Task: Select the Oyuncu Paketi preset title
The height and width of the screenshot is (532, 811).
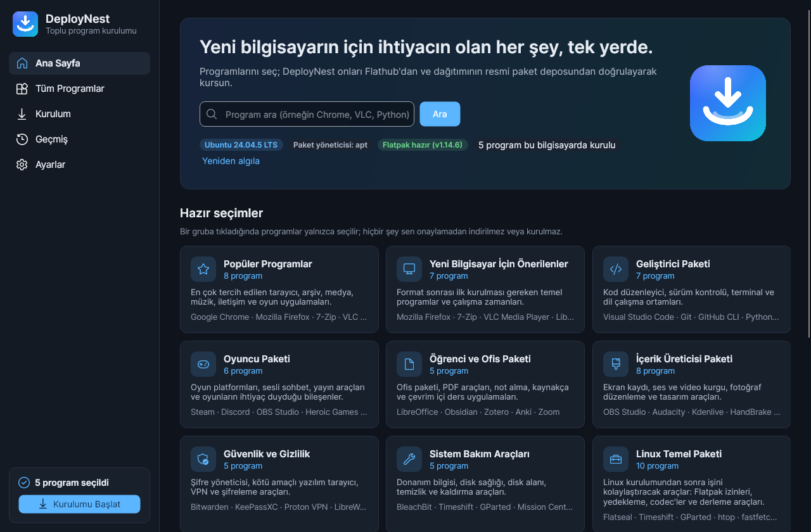Action: click(x=257, y=359)
